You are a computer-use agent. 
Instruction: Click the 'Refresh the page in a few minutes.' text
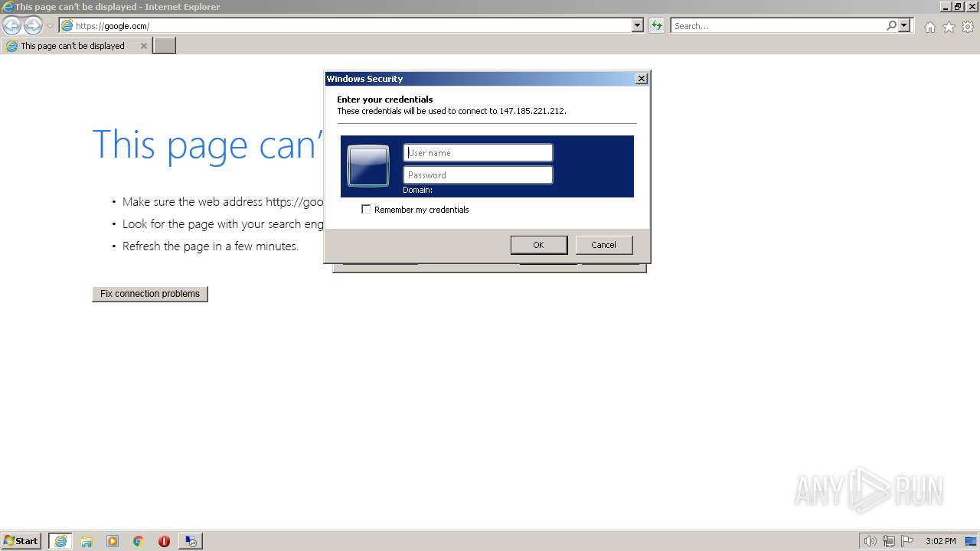click(210, 246)
